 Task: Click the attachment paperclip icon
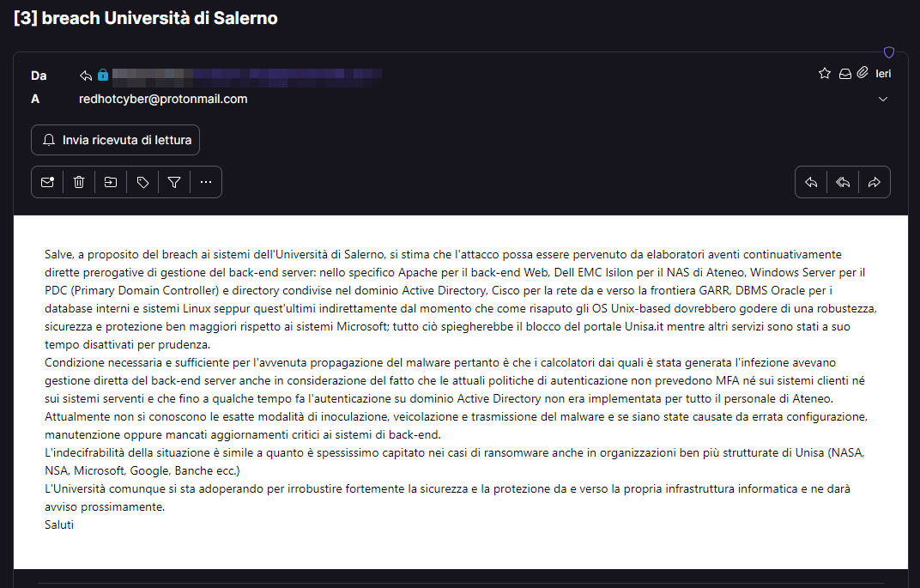[862, 74]
